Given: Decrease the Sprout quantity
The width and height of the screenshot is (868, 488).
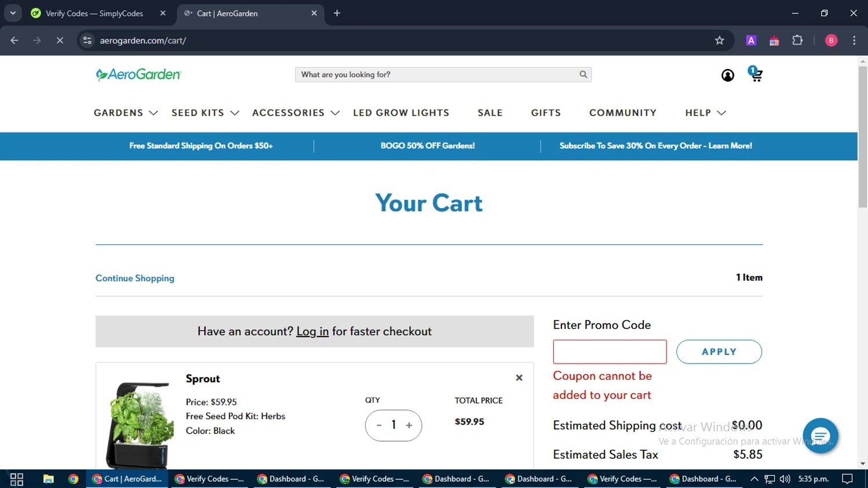Looking at the screenshot, I should [x=379, y=425].
